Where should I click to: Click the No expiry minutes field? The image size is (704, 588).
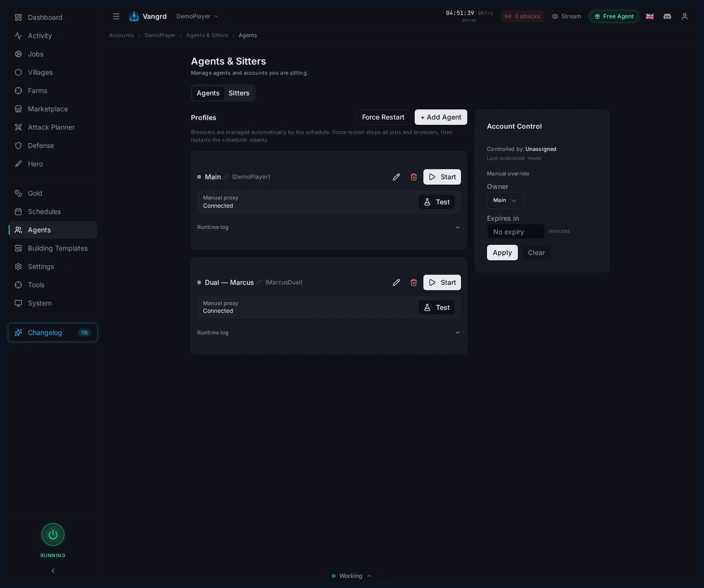(x=515, y=231)
